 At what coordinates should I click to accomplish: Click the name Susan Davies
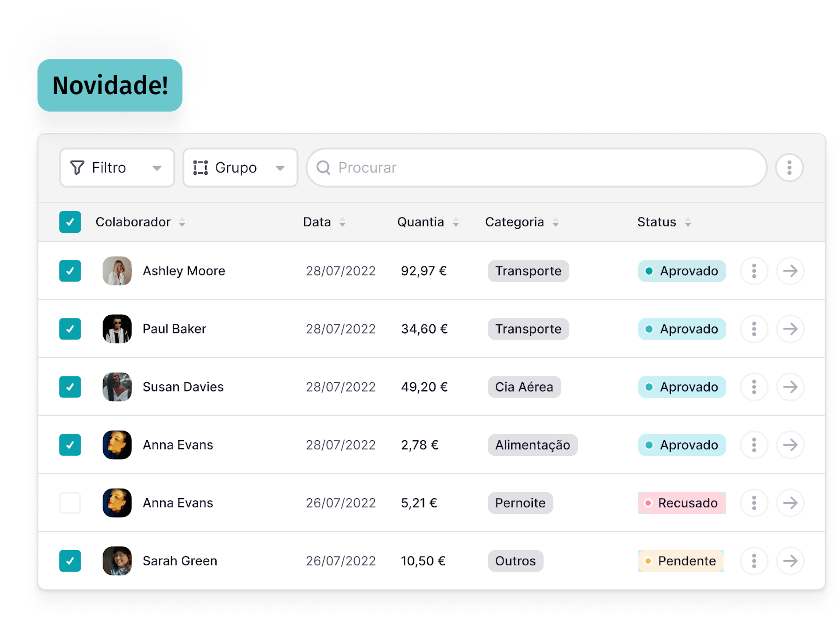183,387
